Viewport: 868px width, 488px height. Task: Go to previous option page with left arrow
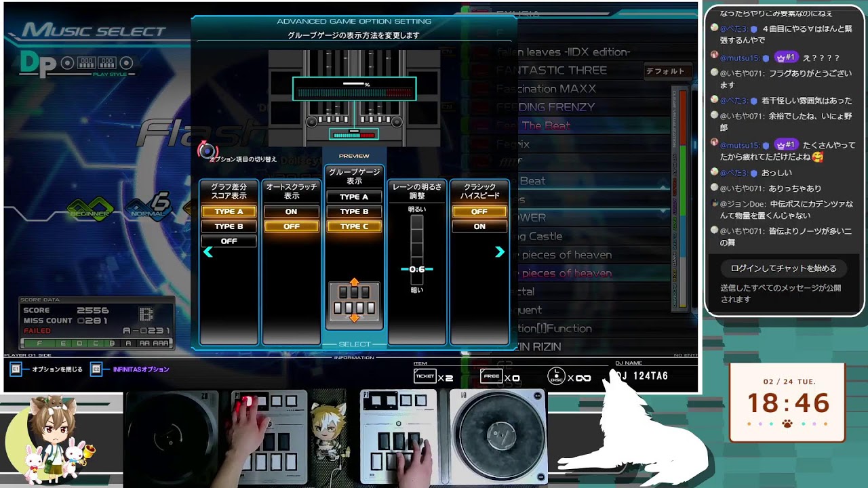click(208, 252)
